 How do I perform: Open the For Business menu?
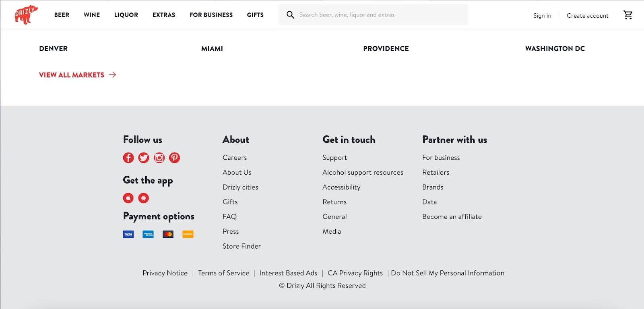point(211,15)
